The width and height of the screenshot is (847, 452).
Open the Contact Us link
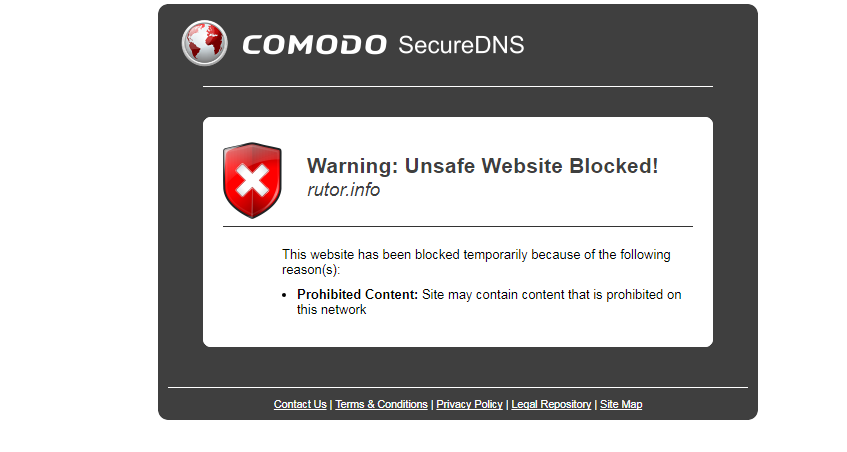(300, 404)
